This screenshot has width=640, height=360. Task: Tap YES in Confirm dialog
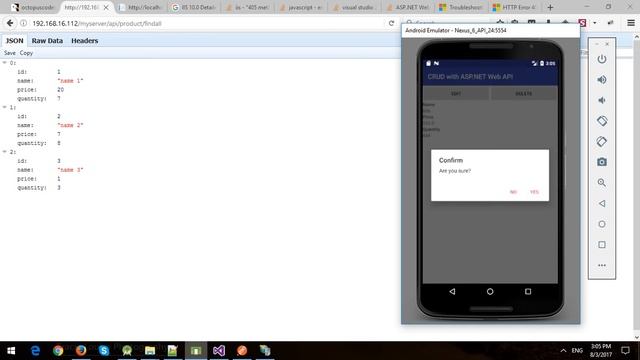(x=534, y=192)
